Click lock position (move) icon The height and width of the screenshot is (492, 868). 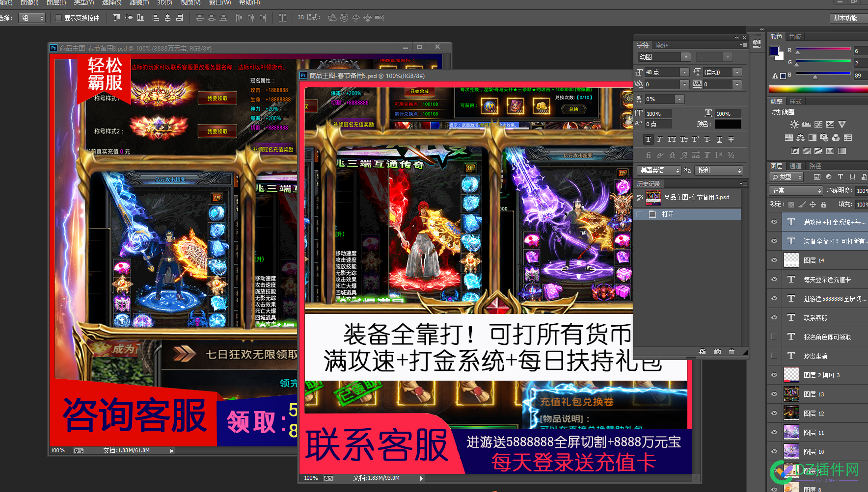pos(813,205)
